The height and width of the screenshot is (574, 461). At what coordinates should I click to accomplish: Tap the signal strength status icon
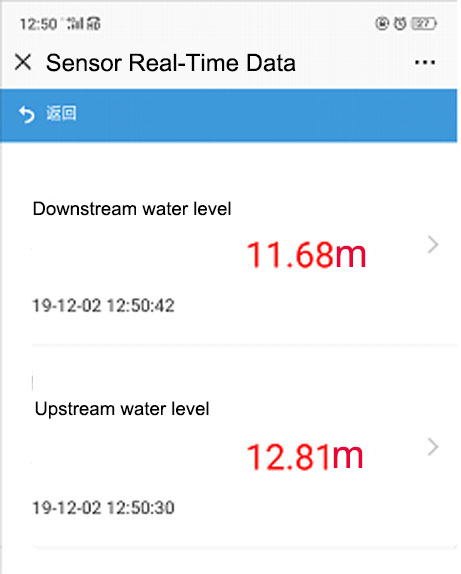pyautogui.click(x=75, y=24)
